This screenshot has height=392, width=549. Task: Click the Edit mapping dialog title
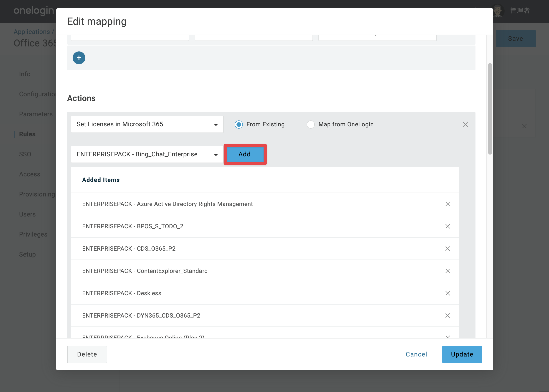pos(97,21)
